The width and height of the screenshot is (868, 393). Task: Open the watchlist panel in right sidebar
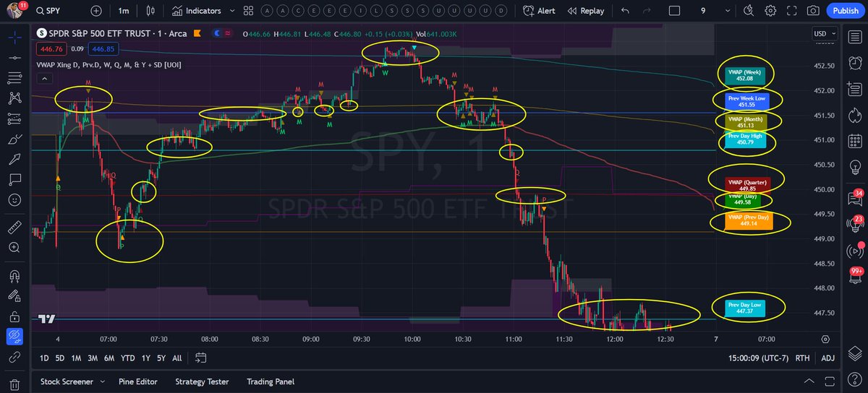(854, 35)
